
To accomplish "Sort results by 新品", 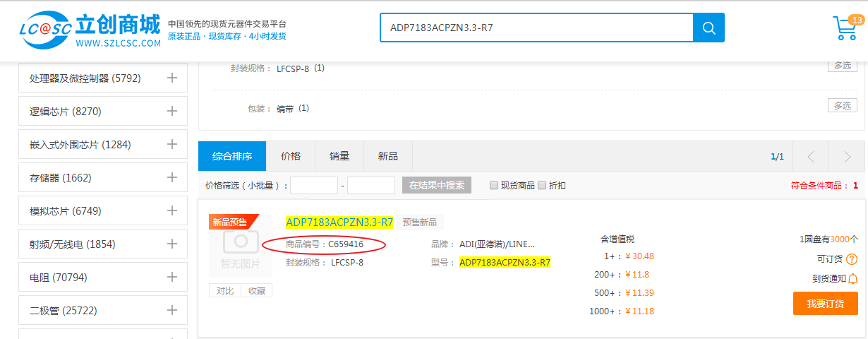I will (x=388, y=156).
